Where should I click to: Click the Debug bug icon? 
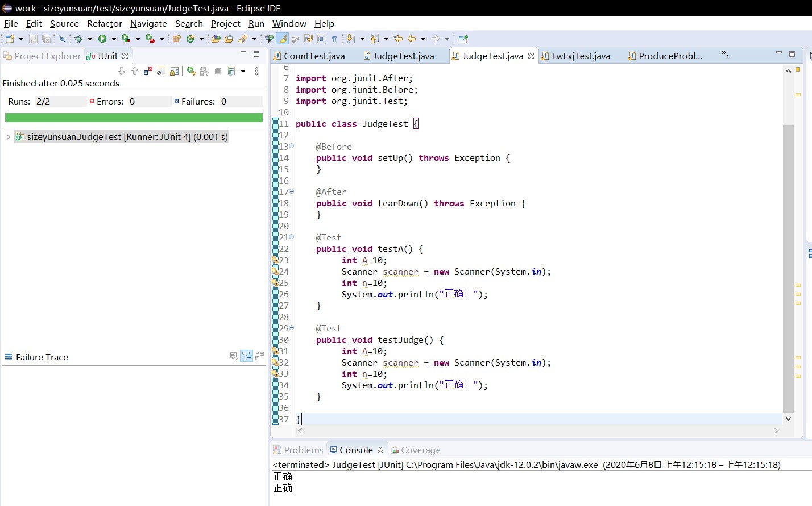tap(78, 39)
